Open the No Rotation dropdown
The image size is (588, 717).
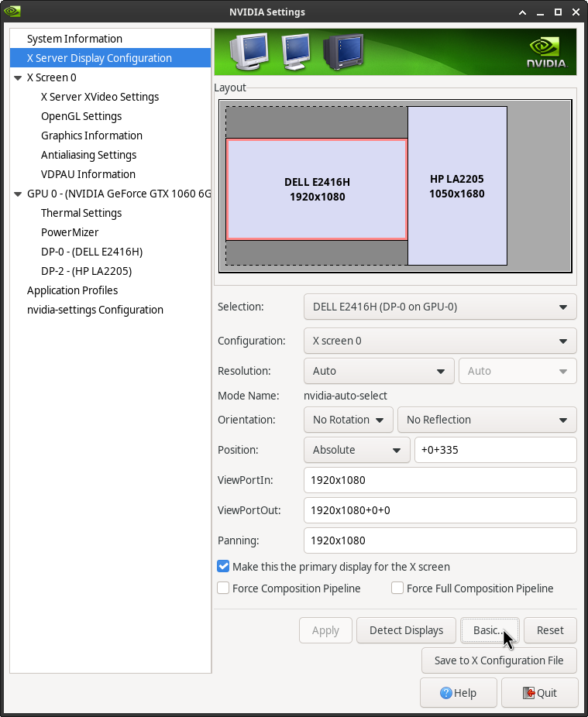click(348, 420)
